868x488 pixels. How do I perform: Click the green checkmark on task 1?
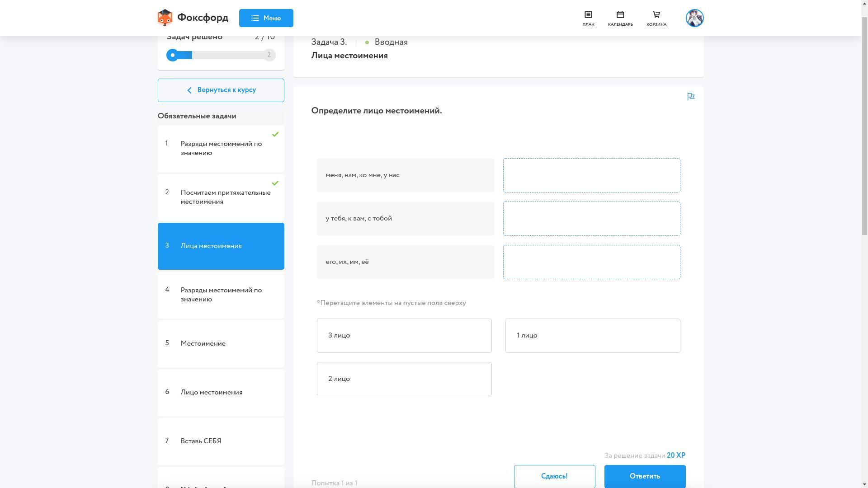[x=275, y=134]
